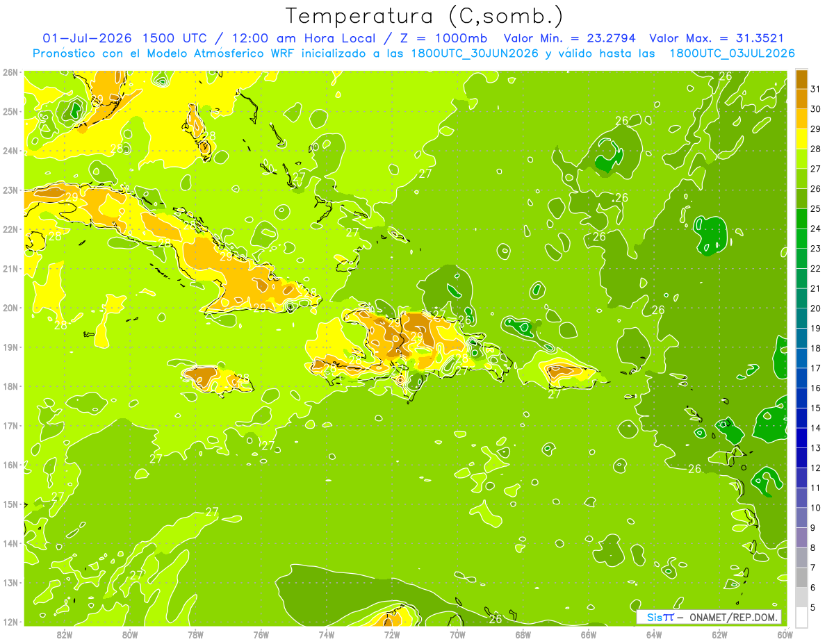Pick the blue swatch between 15 and 16
This screenshot has width=834, height=644.
(801, 399)
